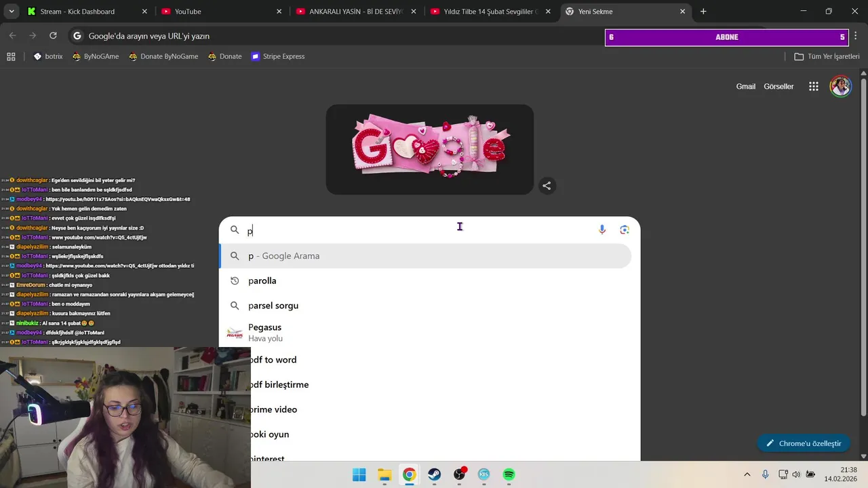Open the Google apps grid icon
868x488 pixels.
point(814,86)
